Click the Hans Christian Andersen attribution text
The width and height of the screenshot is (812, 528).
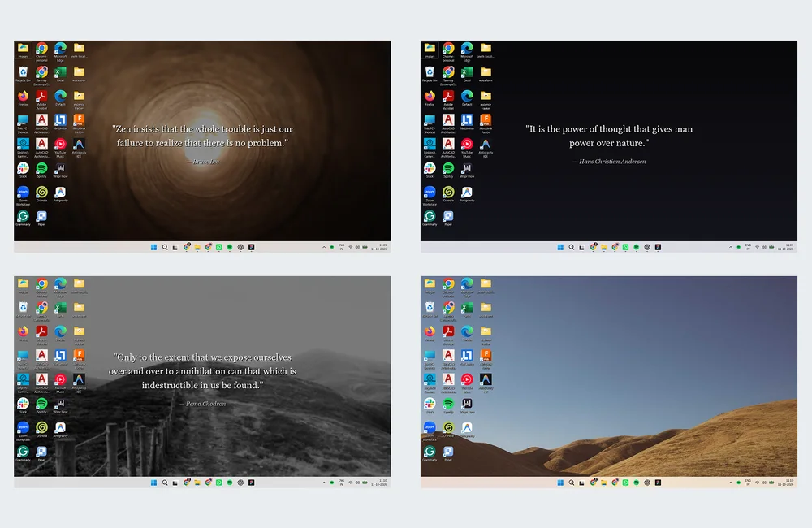click(609, 162)
